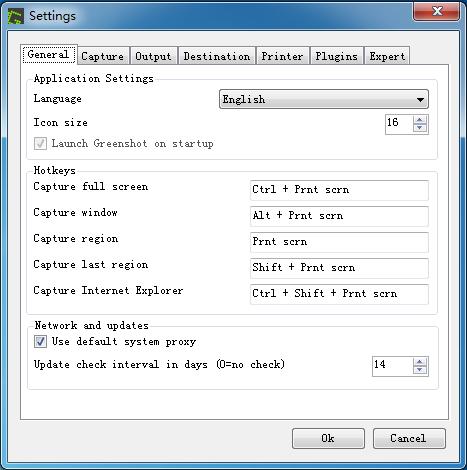Open the Language dropdown
The height and width of the screenshot is (470, 467).
point(324,99)
